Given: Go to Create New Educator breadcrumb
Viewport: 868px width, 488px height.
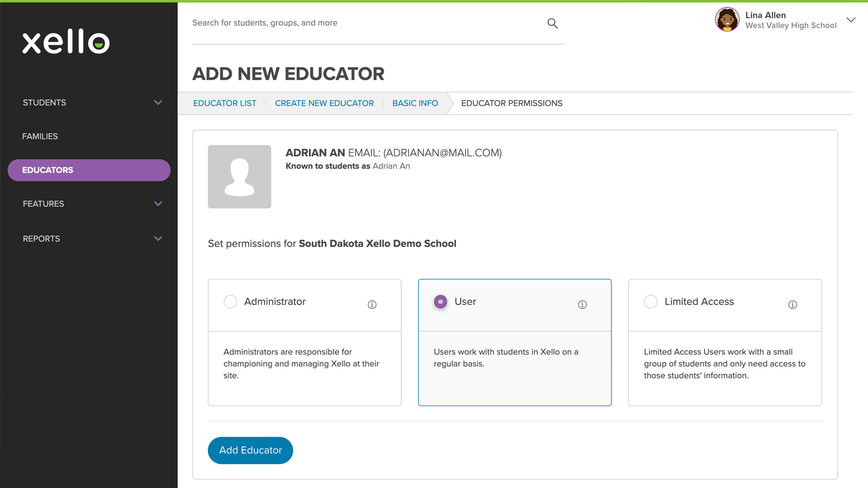Looking at the screenshot, I should pos(324,103).
